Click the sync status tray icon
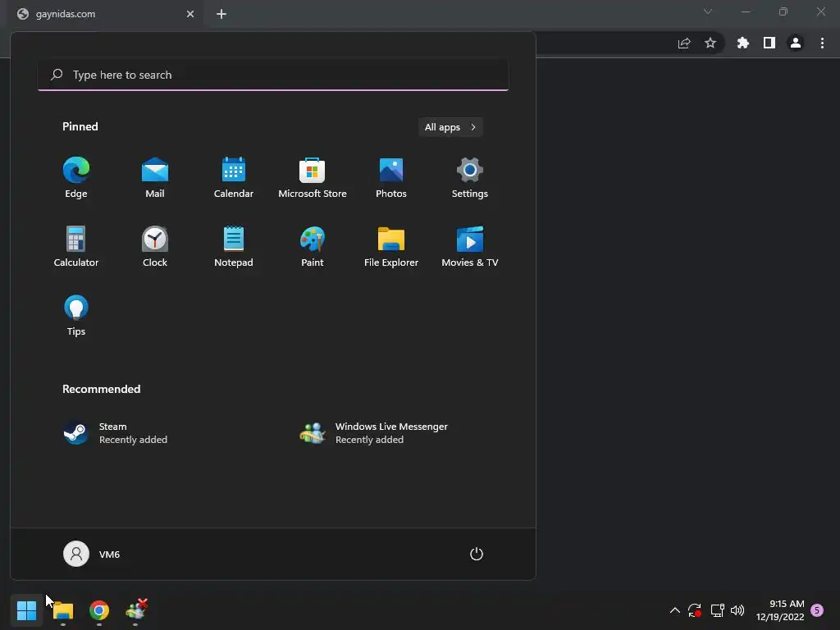This screenshot has height=630, width=840. (x=695, y=610)
